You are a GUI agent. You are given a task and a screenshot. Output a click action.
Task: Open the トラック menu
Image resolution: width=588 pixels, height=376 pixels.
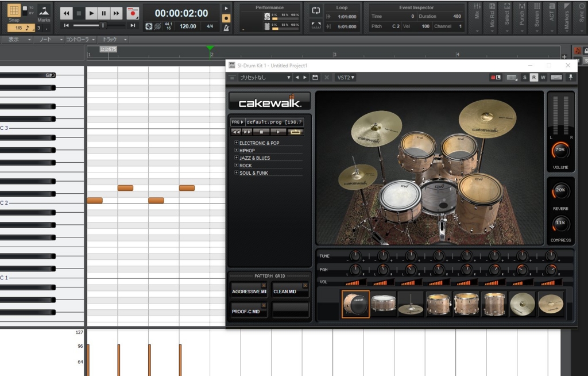pyautogui.click(x=114, y=40)
